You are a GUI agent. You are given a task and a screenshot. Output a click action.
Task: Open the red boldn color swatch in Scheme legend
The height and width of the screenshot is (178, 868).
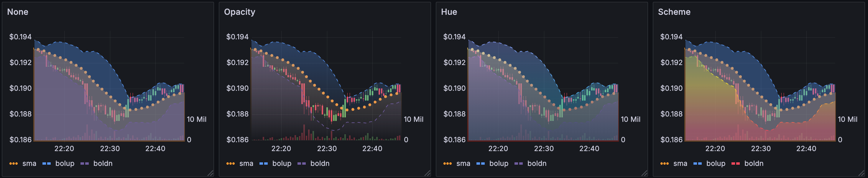point(736,164)
